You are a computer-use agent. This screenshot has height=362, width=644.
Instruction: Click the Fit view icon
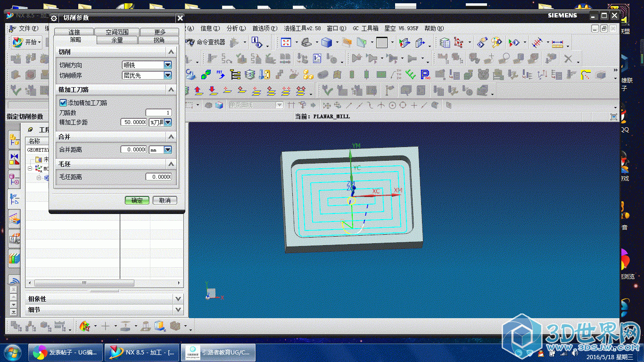click(x=286, y=42)
